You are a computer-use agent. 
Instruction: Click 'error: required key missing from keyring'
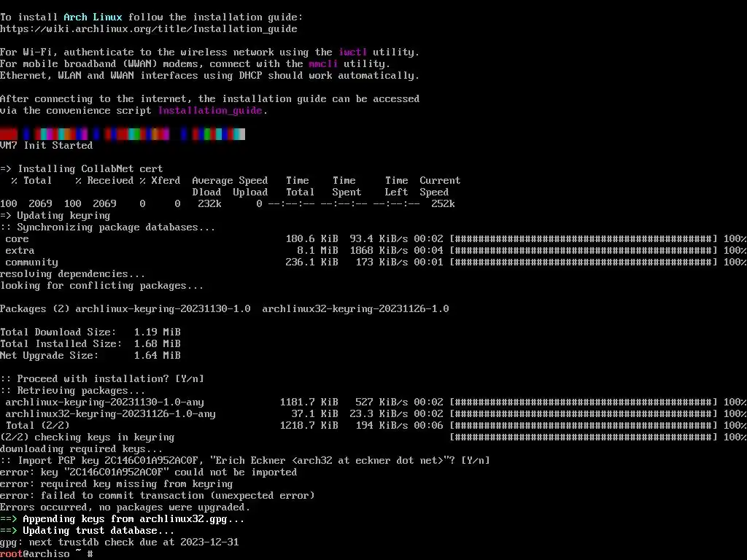(x=116, y=484)
